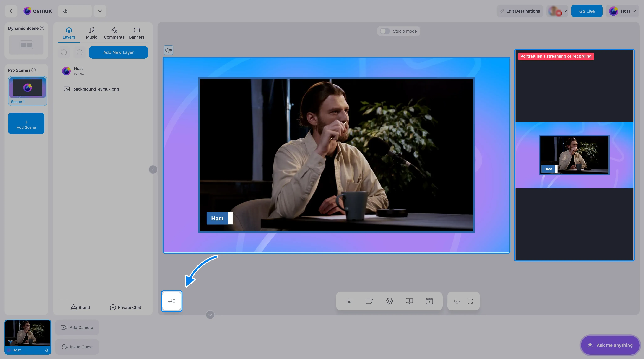Open Private Chat
644x359 pixels.
pyautogui.click(x=125, y=307)
